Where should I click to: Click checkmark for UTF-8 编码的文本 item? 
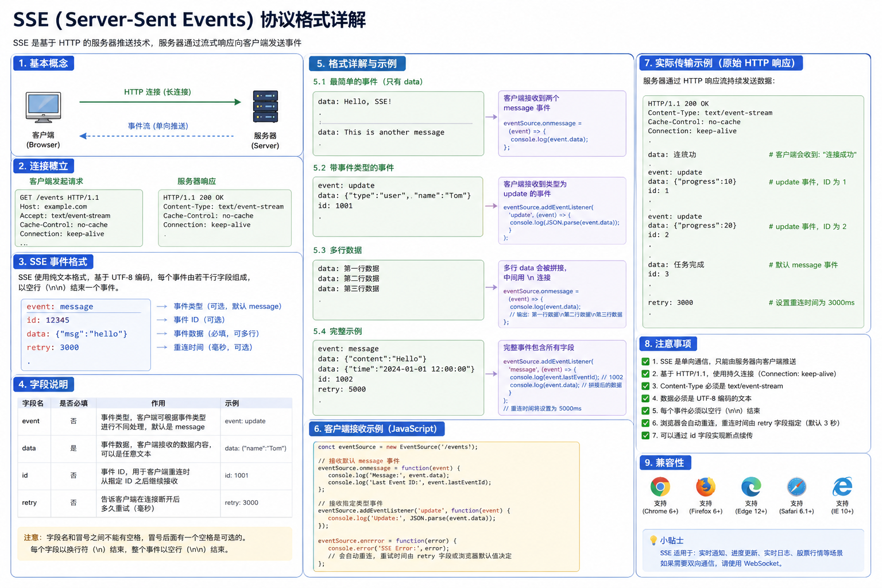pyautogui.click(x=645, y=399)
